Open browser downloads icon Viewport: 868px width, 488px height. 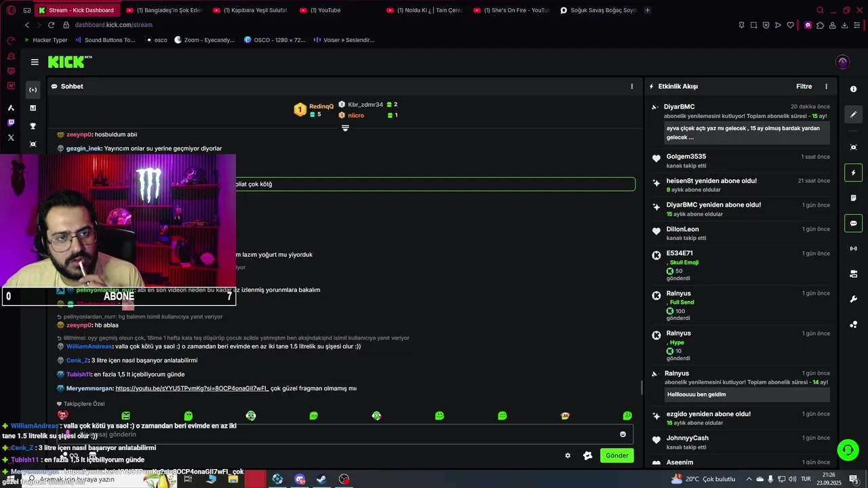845,25
